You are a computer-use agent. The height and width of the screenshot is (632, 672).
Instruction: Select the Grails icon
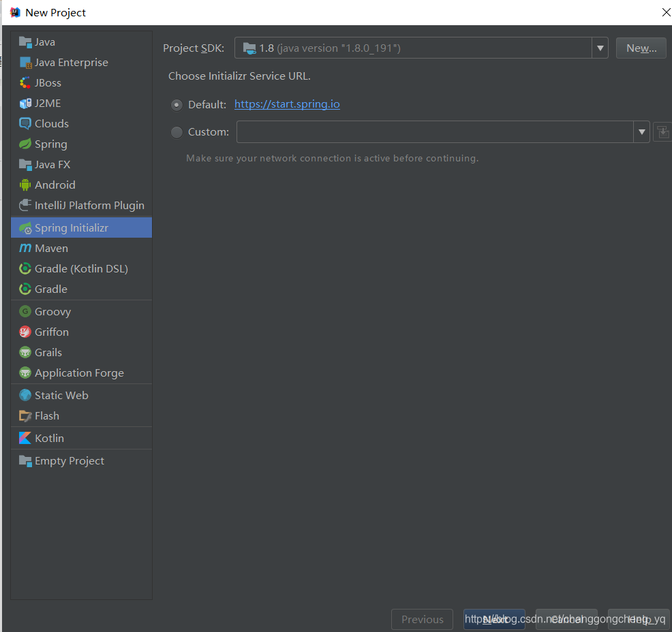tap(25, 352)
